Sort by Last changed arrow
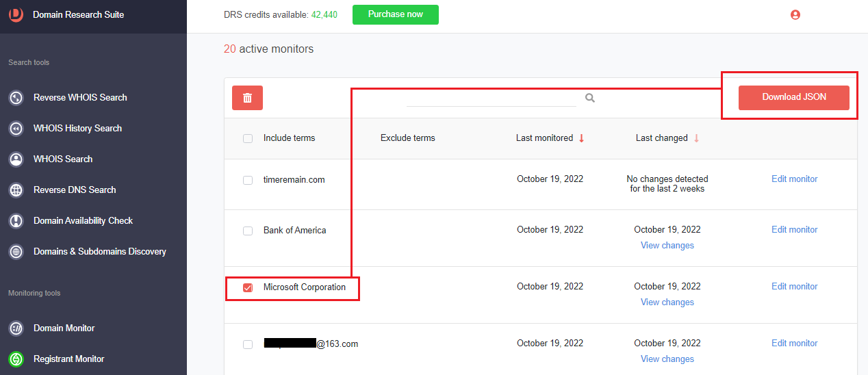Image resolution: width=868 pixels, height=375 pixels. pyautogui.click(x=696, y=138)
